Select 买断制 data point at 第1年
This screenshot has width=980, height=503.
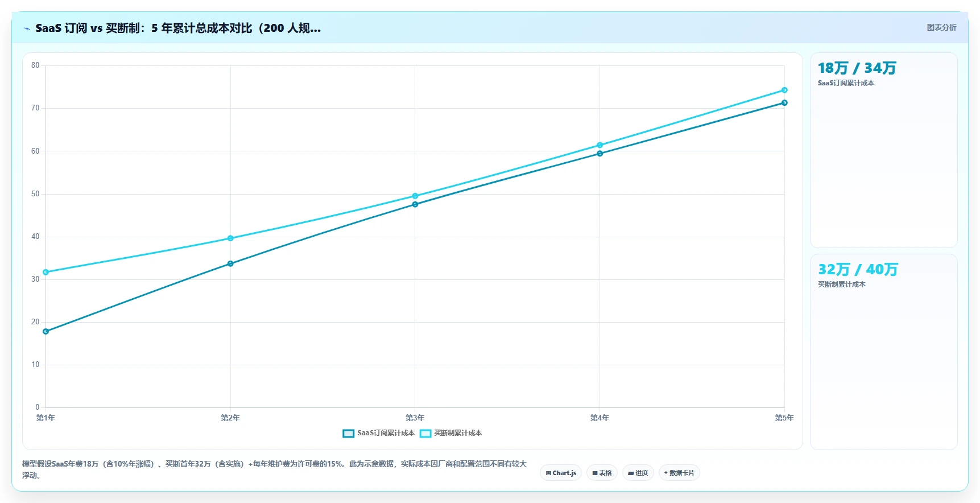tap(46, 272)
